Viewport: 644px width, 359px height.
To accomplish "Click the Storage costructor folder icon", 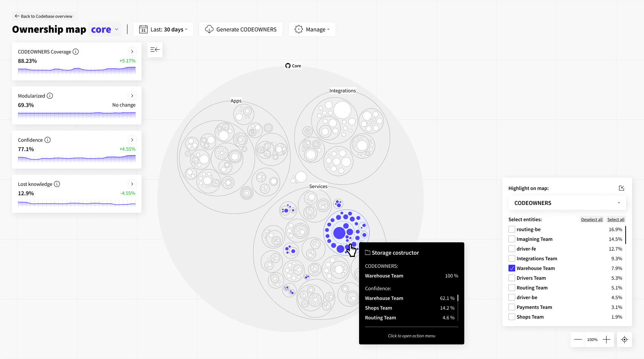I will coord(368,252).
